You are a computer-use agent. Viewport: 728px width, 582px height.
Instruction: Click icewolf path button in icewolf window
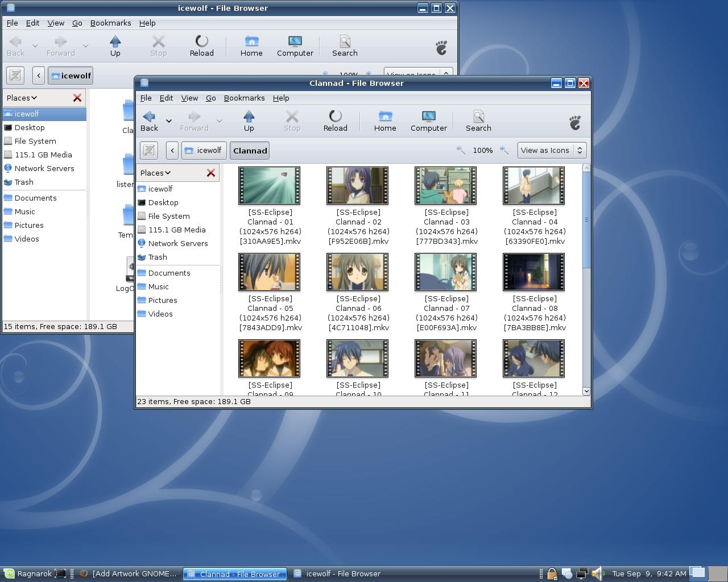[x=71, y=76]
